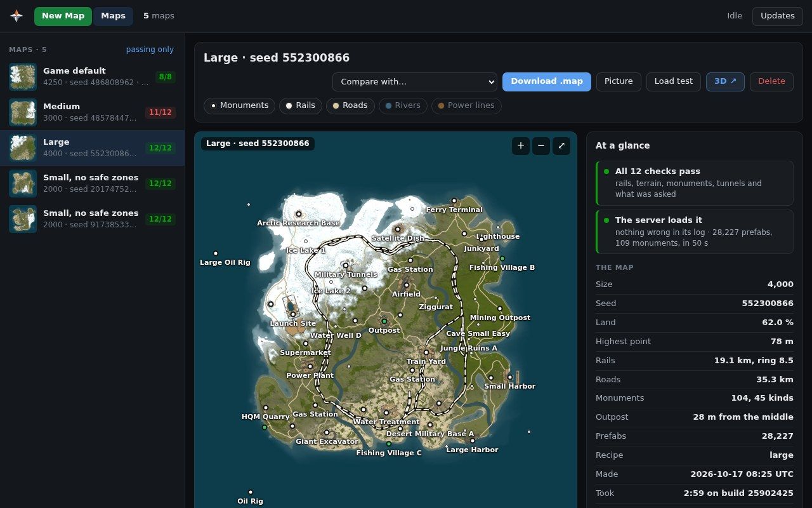Delete the current map
The image size is (812, 508).
771,81
